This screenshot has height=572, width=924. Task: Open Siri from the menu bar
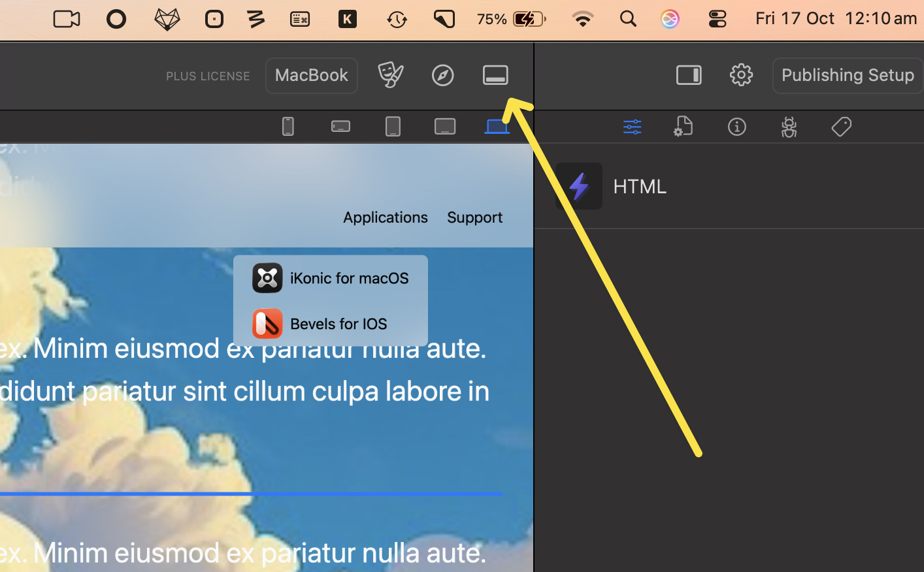click(670, 19)
